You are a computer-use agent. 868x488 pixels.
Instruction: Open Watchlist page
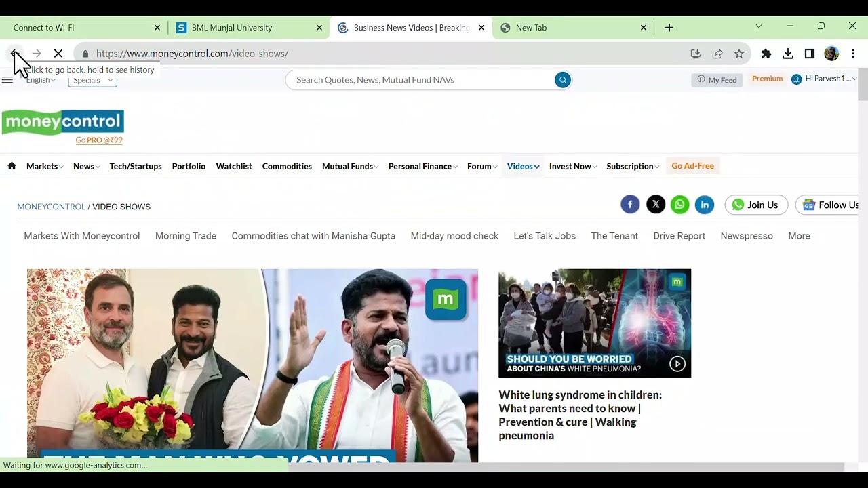pyautogui.click(x=234, y=166)
